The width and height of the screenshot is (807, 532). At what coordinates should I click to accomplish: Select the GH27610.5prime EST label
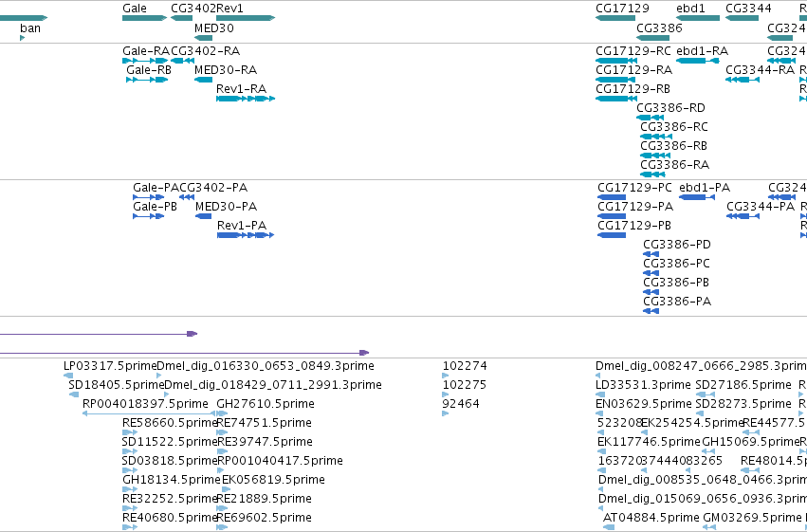point(266,404)
